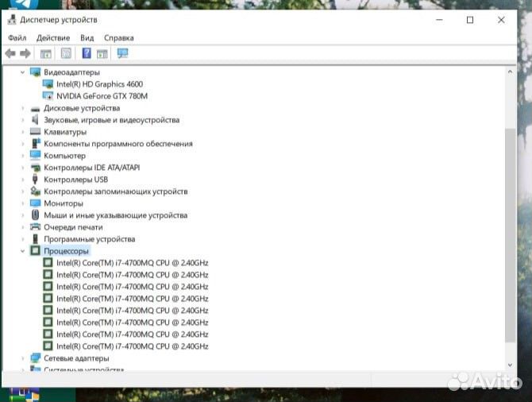Screen dimensions: 532x402
Task: Click the Back arrow toolbar icon
Action: [10, 53]
